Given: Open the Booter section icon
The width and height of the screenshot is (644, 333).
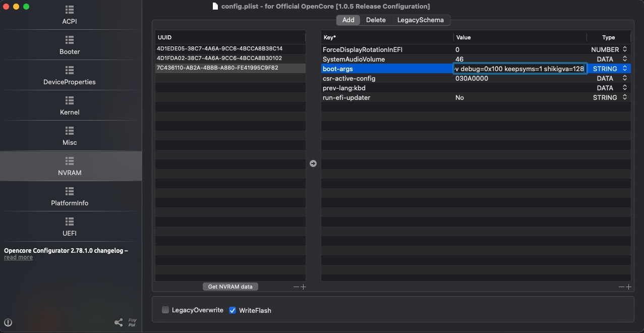Looking at the screenshot, I should pos(70,40).
